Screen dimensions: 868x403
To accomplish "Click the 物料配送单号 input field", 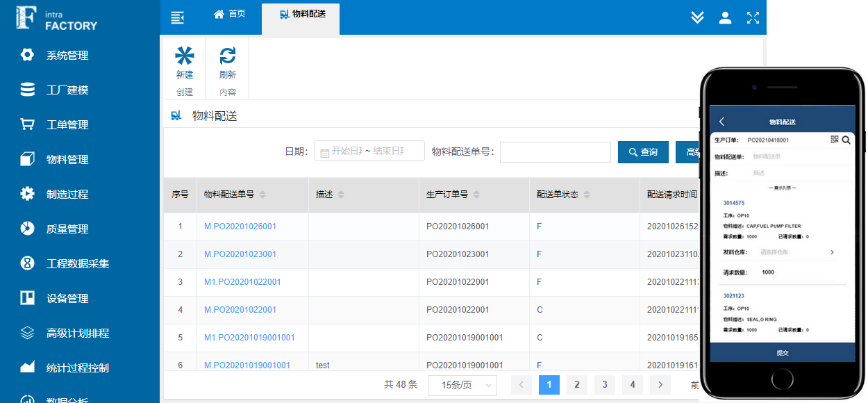I will tap(555, 151).
